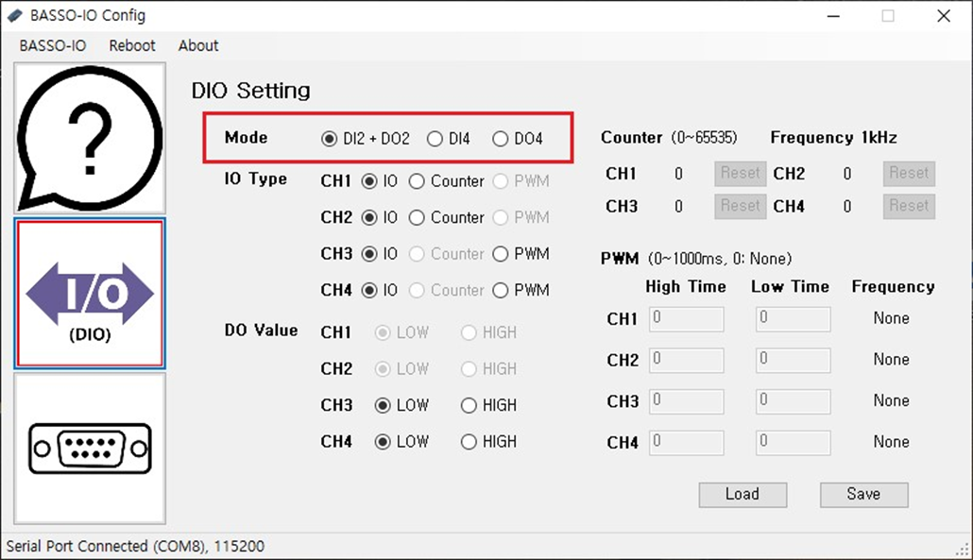
Task: Open the About menu
Action: (198, 46)
